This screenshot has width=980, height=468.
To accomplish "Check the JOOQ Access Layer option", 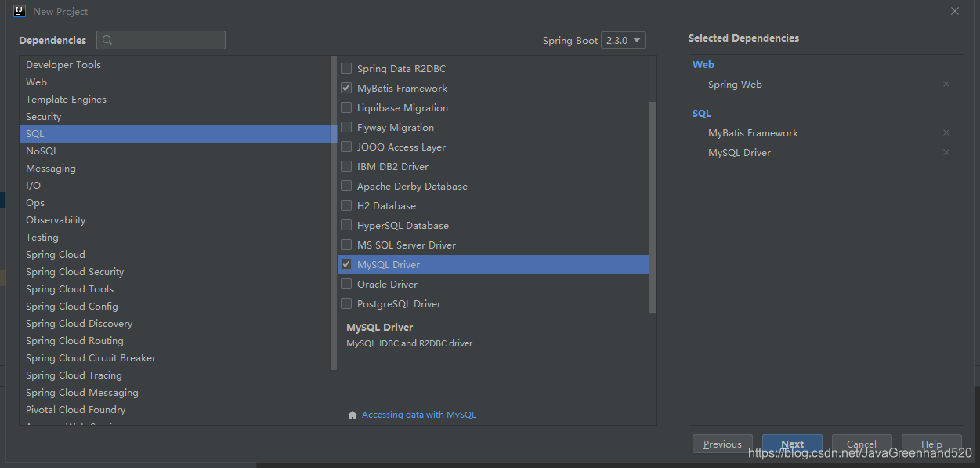I will (x=346, y=147).
